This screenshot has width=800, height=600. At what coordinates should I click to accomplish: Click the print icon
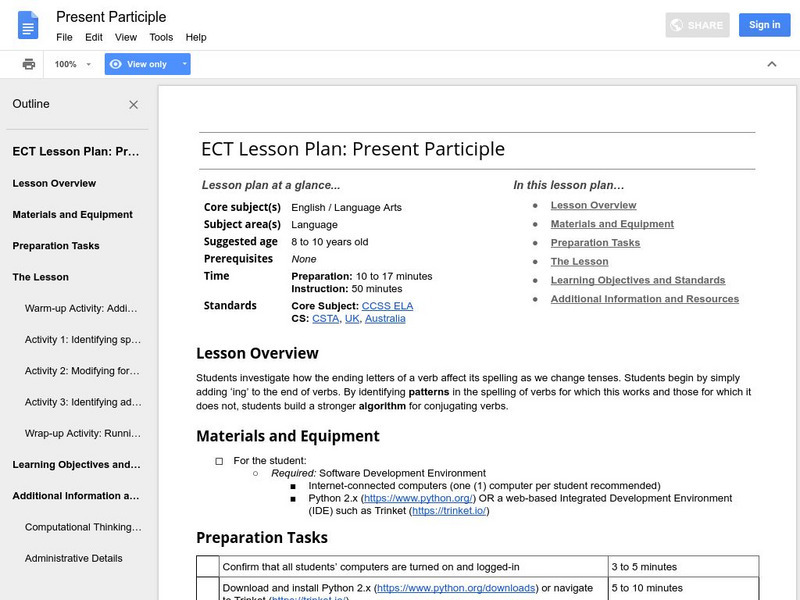click(29, 64)
